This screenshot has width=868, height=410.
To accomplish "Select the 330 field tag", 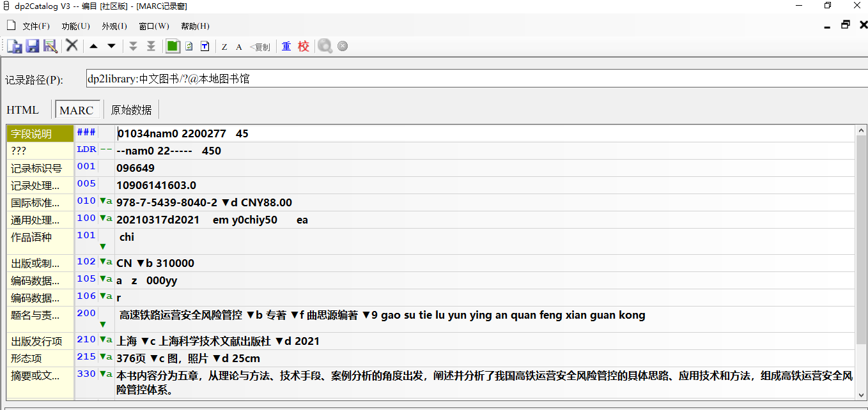I will [x=86, y=374].
